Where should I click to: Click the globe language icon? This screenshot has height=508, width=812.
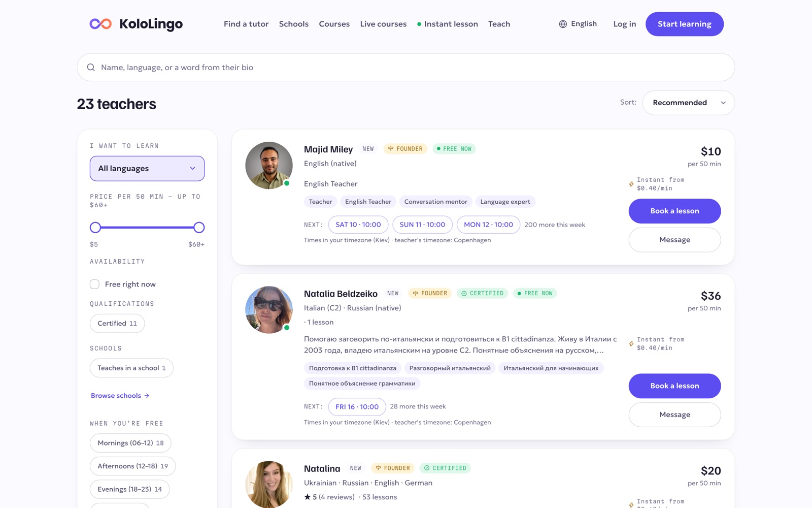tap(563, 24)
